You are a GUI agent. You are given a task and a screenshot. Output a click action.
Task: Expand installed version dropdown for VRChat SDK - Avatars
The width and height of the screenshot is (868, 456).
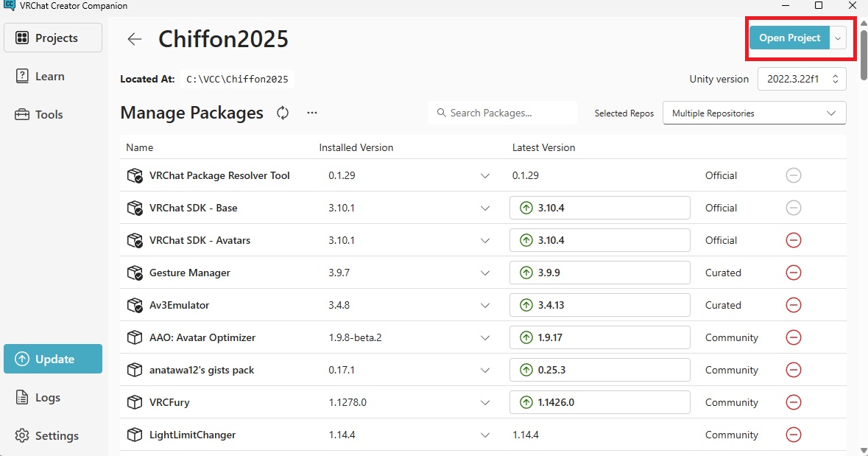pyautogui.click(x=485, y=240)
